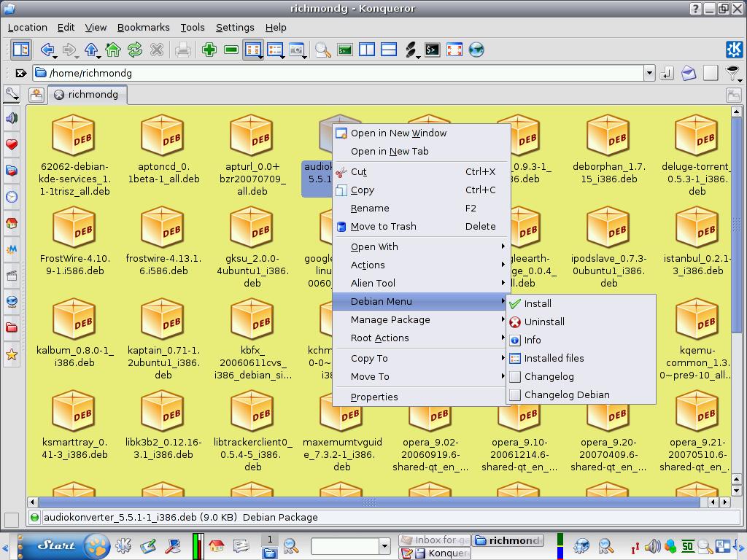
Task: Increase icon size with green plus
Action: [x=209, y=50]
